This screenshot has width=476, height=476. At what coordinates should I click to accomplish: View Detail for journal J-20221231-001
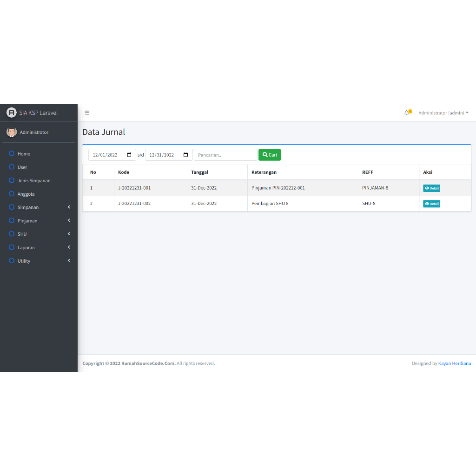point(431,188)
